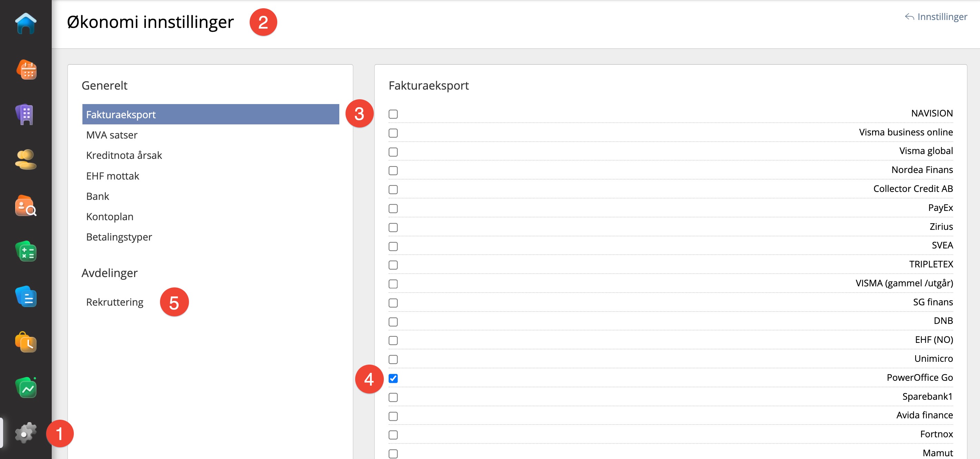
Task: Enable the Mamut checkbox
Action: click(x=393, y=454)
